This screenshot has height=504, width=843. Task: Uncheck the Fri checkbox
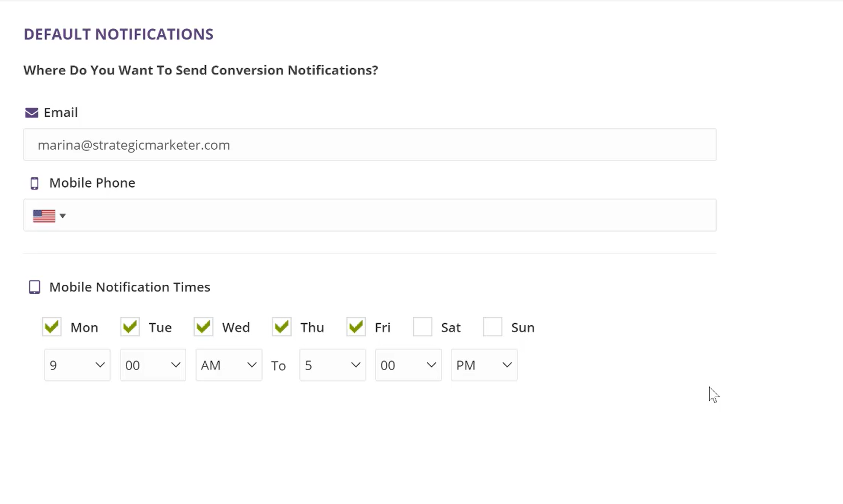click(356, 327)
